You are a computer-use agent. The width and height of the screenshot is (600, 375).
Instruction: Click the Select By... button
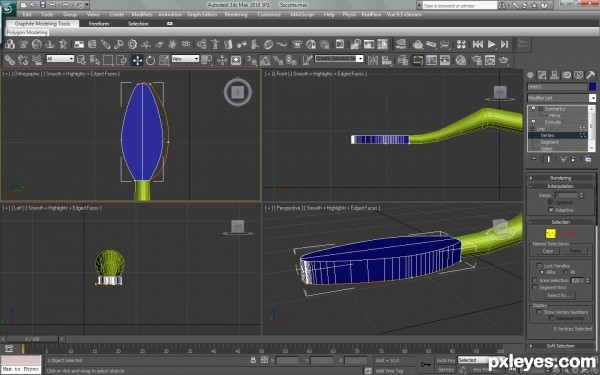(x=559, y=295)
